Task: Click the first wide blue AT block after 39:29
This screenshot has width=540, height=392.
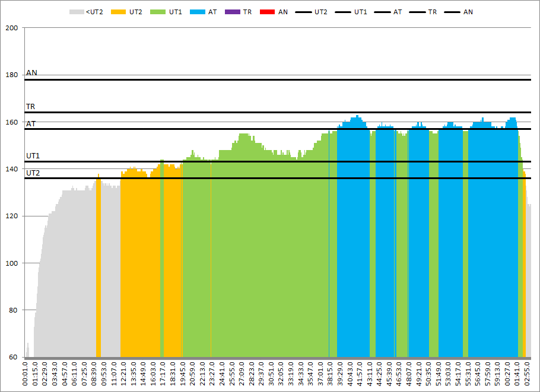Action: pyautogui.click(x=353, y=237)
